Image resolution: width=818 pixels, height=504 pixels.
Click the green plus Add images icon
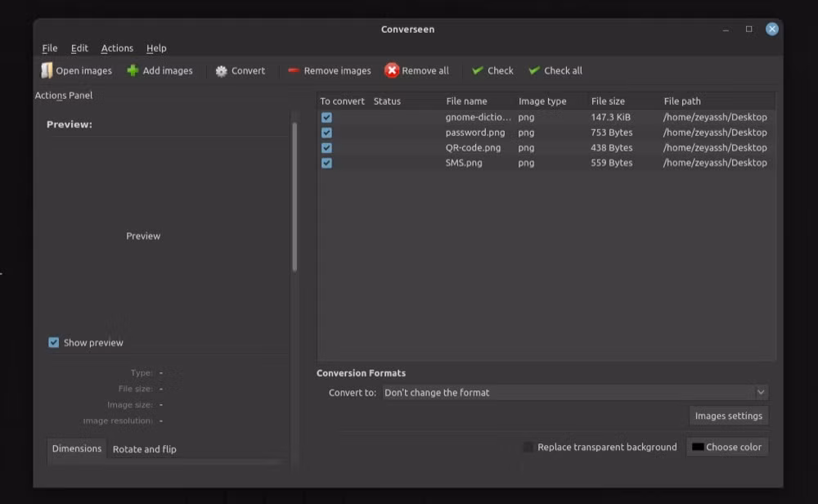click(x=133, y=70)
